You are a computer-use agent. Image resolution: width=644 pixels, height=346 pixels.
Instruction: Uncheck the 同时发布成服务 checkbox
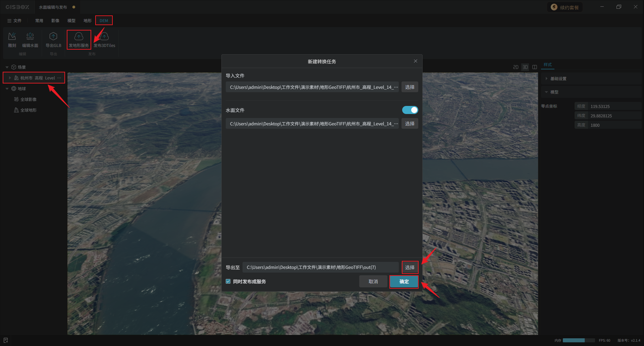point(228,282)
